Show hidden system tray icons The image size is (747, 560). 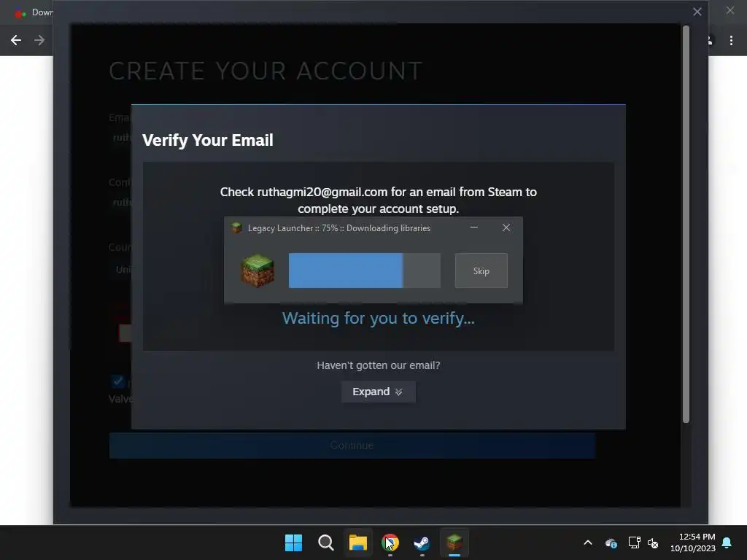588,542
